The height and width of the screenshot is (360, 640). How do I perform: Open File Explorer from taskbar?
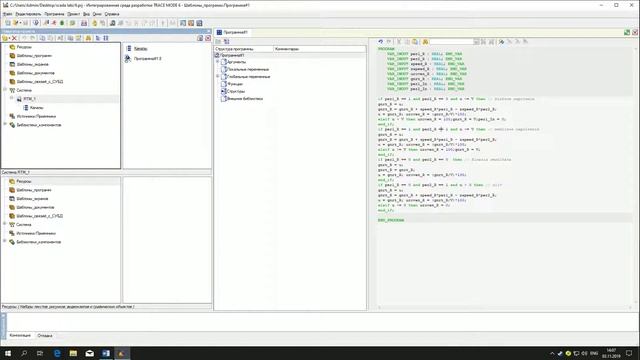(x=73, y=353)
